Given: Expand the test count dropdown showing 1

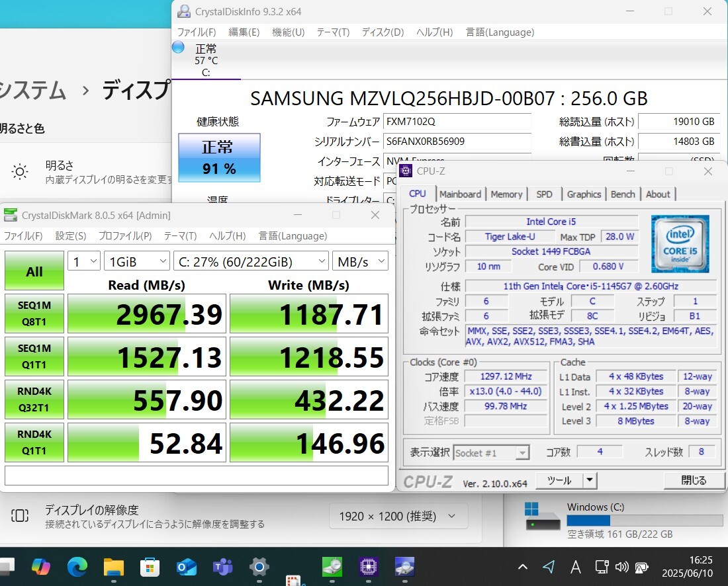Looking at the screenshot, I should pos(84,262).
